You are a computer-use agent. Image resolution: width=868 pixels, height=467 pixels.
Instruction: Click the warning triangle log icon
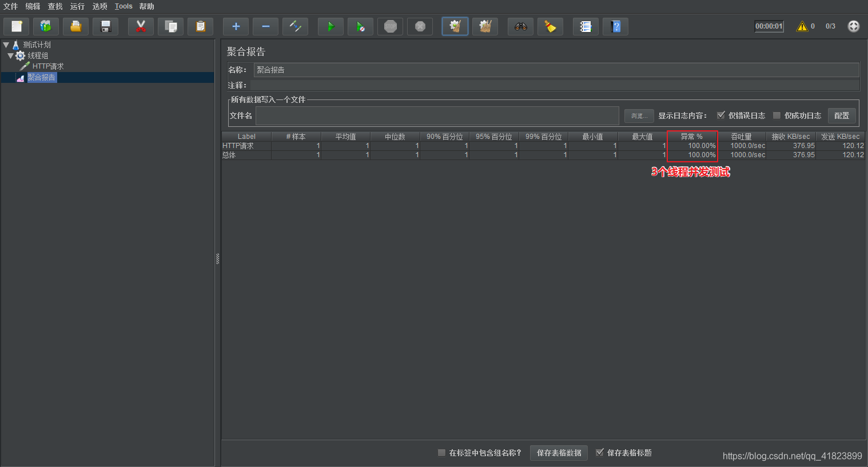(802, 26)
